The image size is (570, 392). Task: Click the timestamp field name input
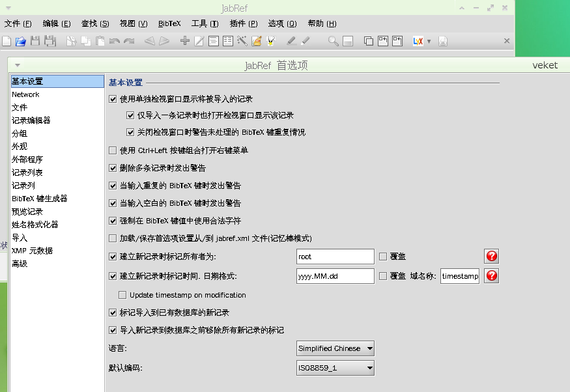460,276
